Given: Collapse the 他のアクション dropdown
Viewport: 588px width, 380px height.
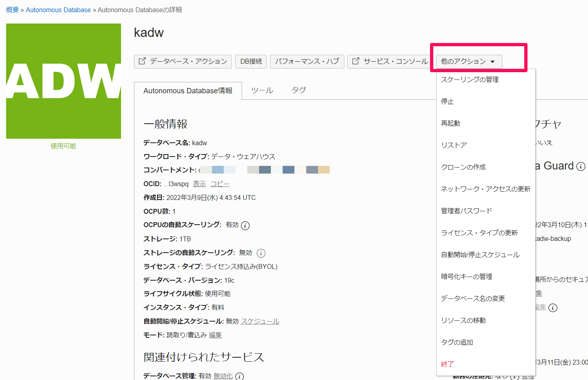Looking at the screenshot, I should [x=469, y=61].
